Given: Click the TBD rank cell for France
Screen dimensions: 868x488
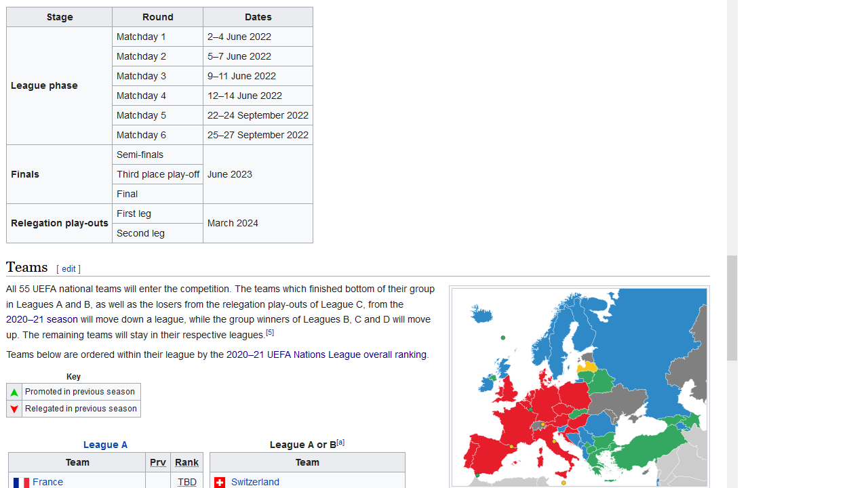Looking at the screenshot, I should tap(187, 482).
